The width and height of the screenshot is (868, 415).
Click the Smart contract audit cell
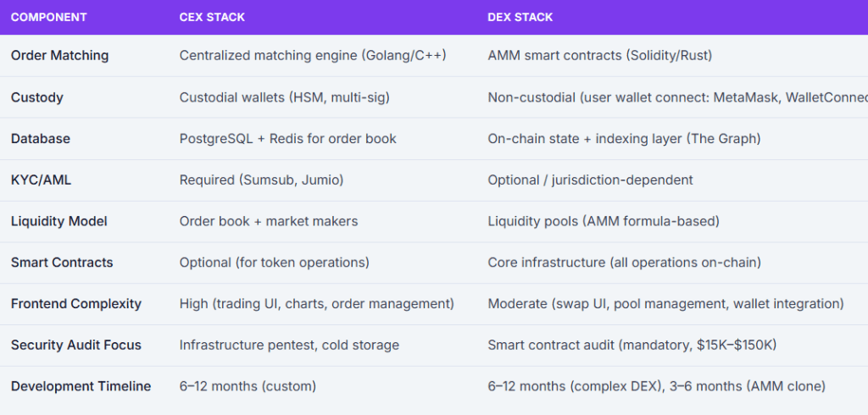[632, 346]
